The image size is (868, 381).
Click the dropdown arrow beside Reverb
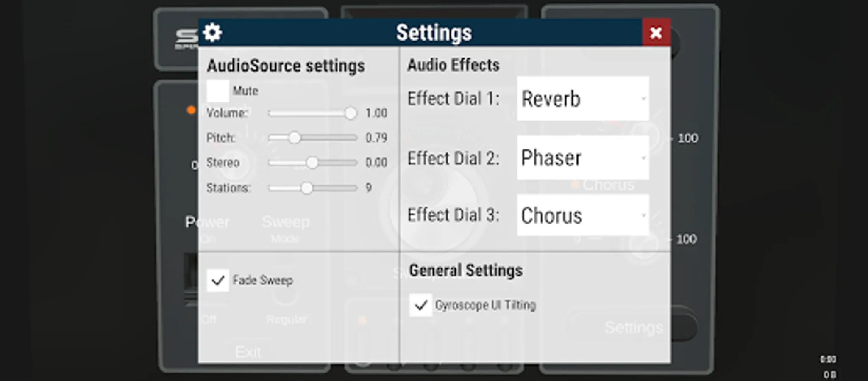coord(643,99)
